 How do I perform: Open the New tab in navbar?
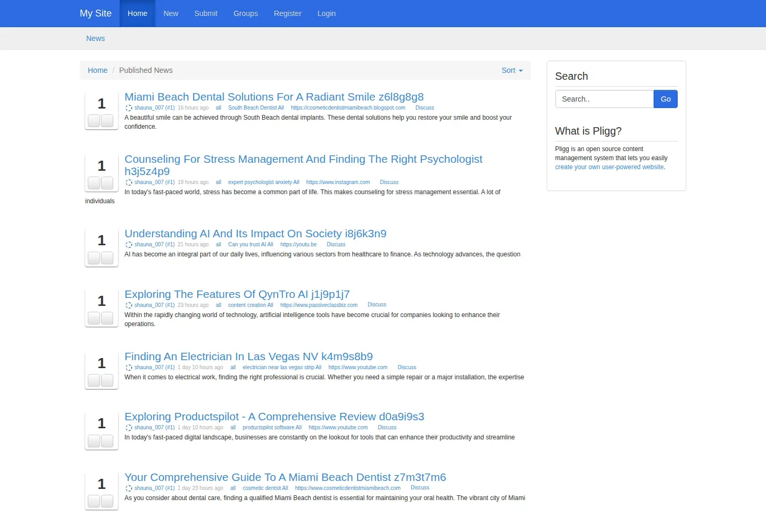pyautogui.click(x=171, y=13)
